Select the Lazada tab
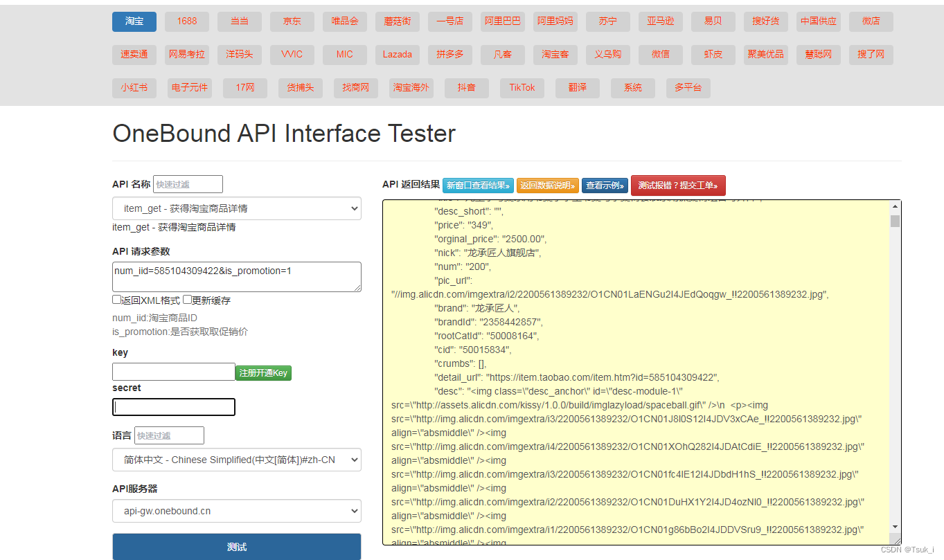Viewport: 944px width, 560px height. (398, 55)
